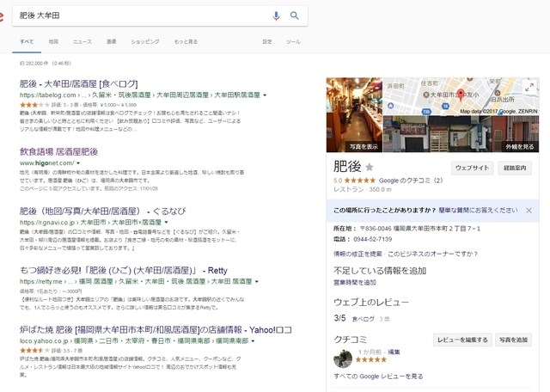Open dropdown arrow beside r.gnavi.co.jp URL
Image resolution: width=550 pixels, height=392 pixels.
166,222
